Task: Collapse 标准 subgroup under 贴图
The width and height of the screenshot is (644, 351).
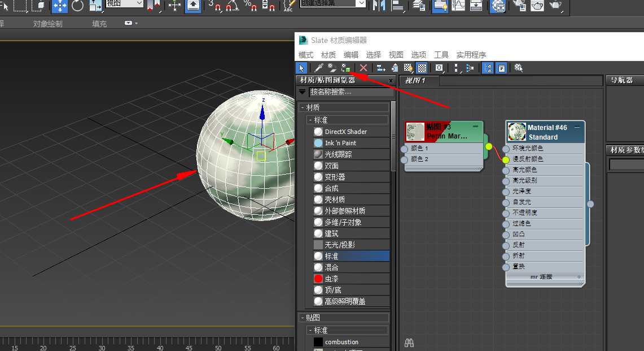Action: pos(310,330)
